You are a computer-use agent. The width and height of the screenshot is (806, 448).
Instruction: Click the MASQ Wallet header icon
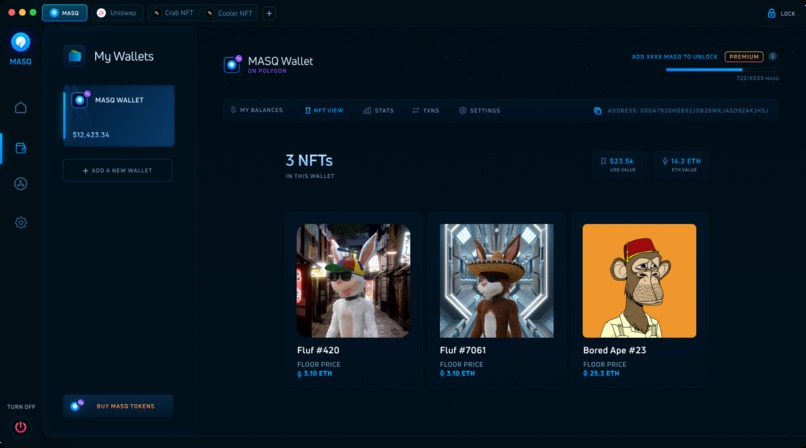pos(232,65)
